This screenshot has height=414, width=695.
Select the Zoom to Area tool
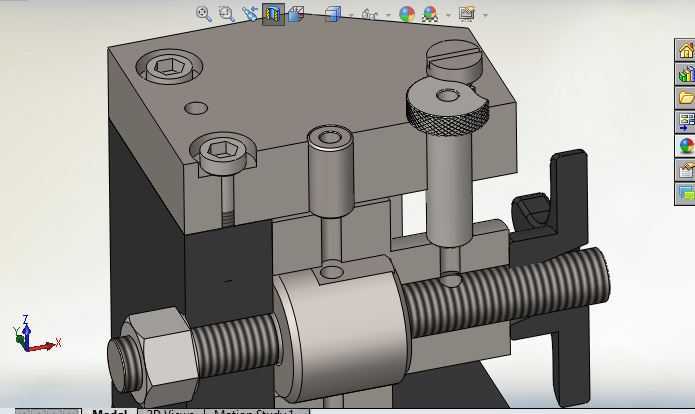tap(226, 14)
